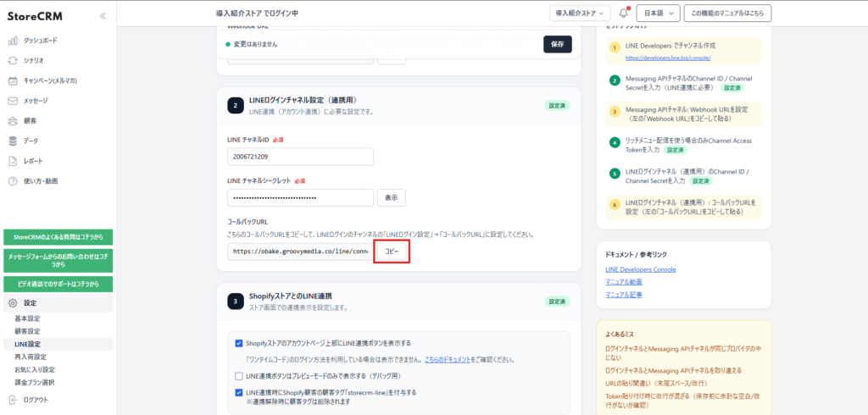Open the 導入紹介ストア store dropdown
Image resolution: width=868 pixels, height=415 pixels.
[580, 14]
